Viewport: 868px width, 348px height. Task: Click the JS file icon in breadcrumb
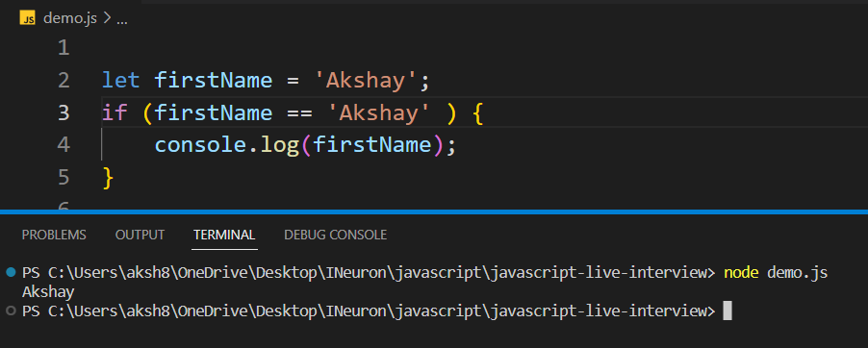[27, 18]
